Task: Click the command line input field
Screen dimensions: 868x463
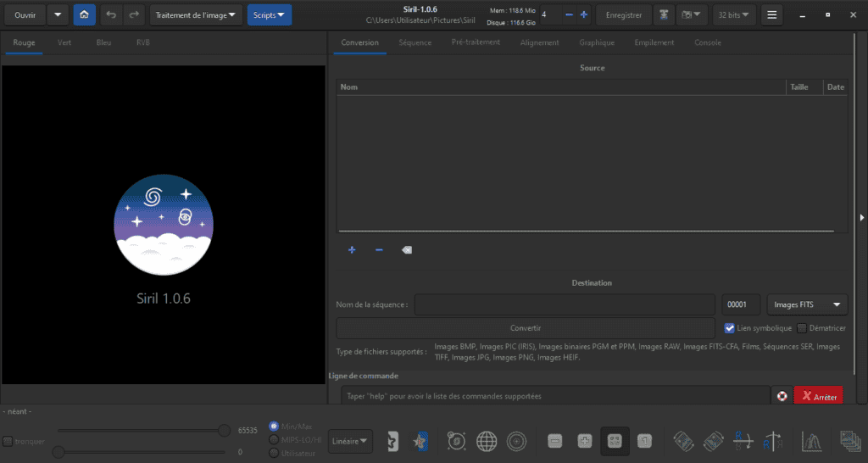Action: [555, 396]
